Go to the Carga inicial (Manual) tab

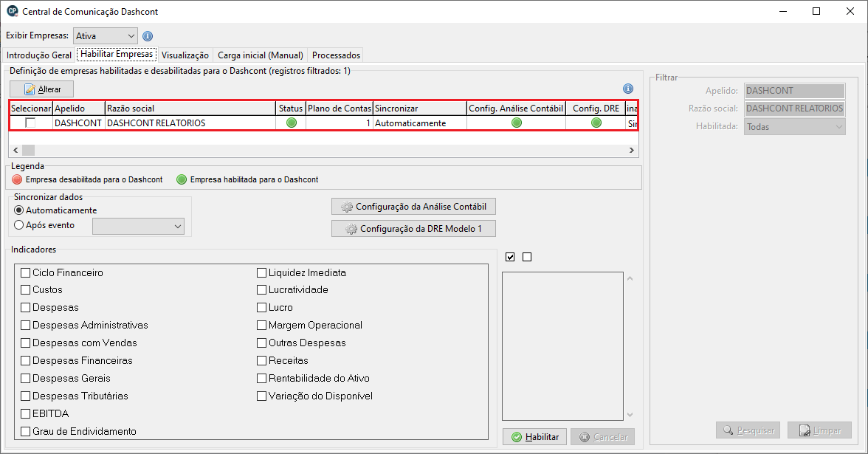coord(260,55)
